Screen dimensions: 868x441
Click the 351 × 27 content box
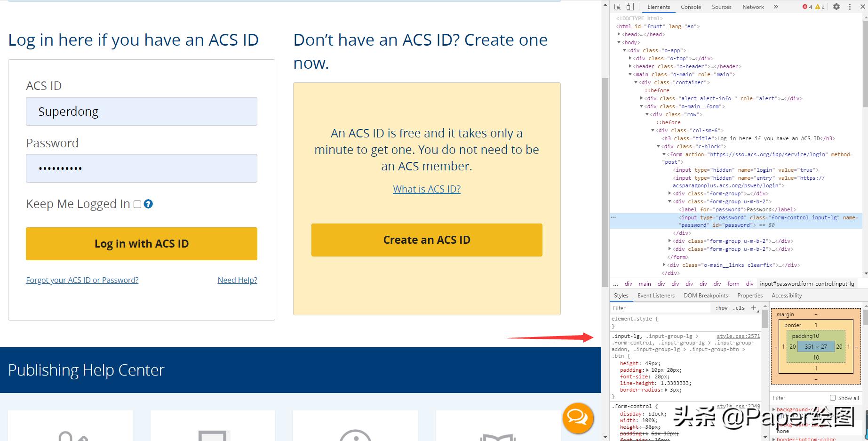[x=816, y=346]
